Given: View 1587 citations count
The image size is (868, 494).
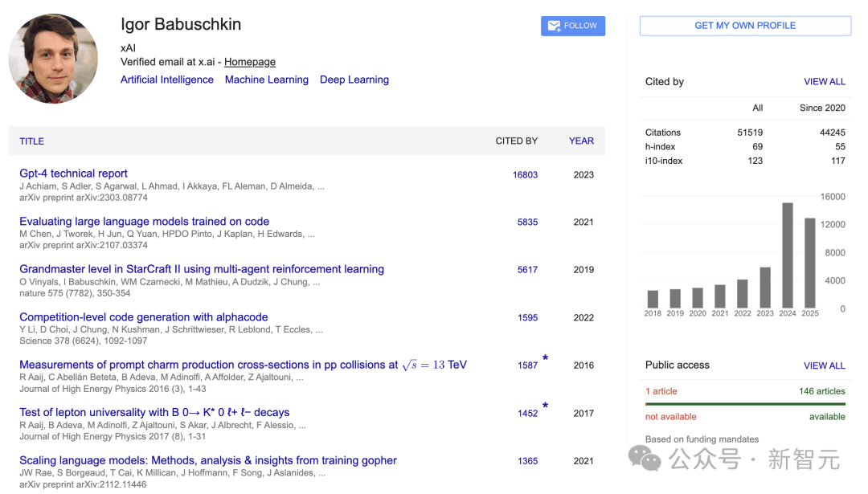Looking at the screenshot, I should coord(527,365).
